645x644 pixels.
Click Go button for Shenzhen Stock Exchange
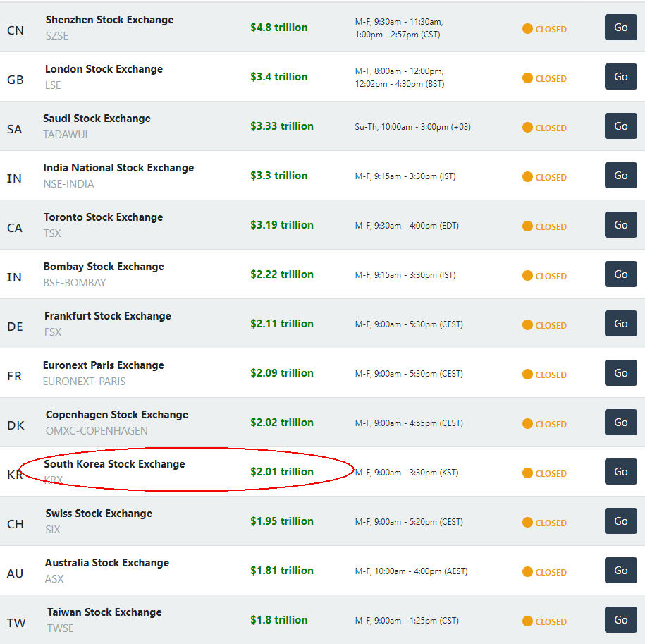620,28
